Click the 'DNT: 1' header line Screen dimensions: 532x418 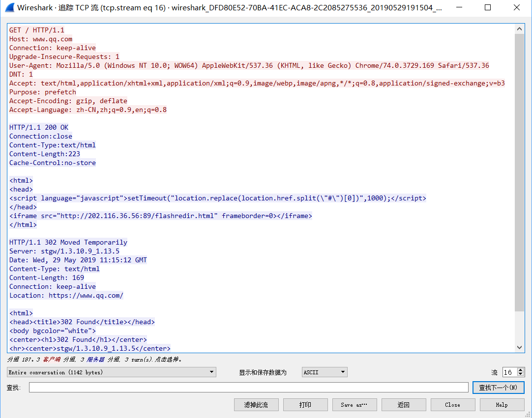pos(21,74)
